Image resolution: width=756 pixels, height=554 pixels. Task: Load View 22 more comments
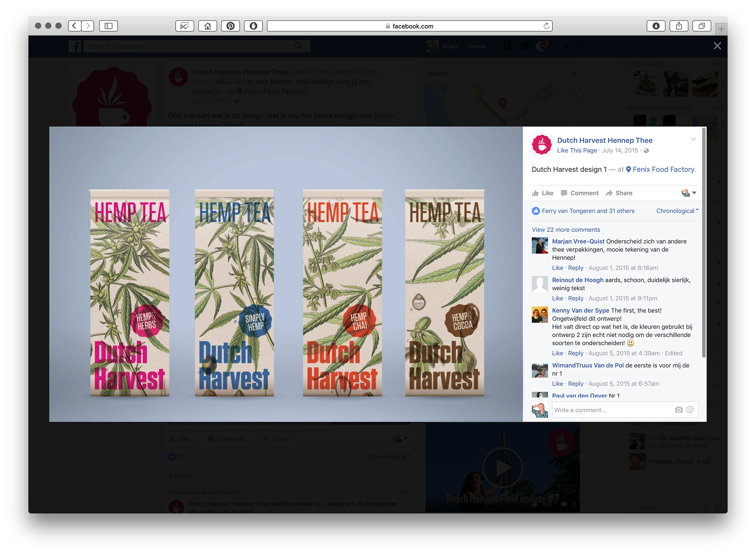tap(566, 230)
